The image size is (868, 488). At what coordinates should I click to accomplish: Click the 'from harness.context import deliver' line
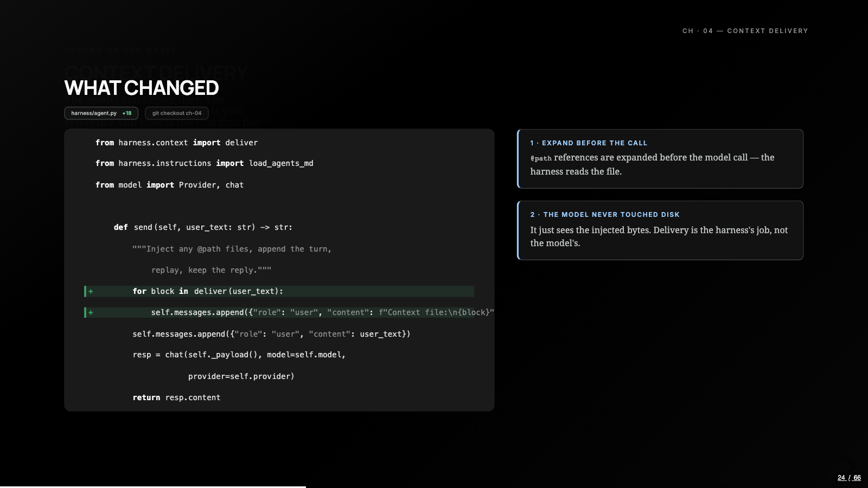coord(176,143)
